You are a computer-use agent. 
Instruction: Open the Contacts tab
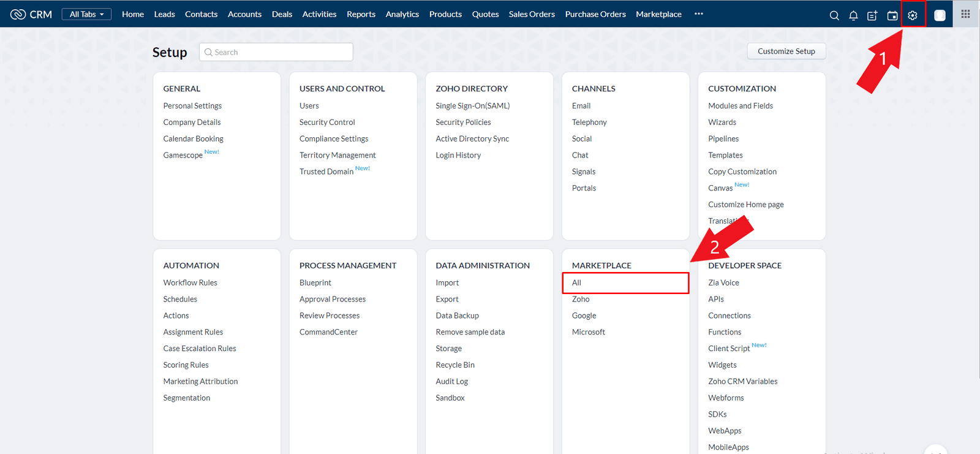[x=201, y=14]
